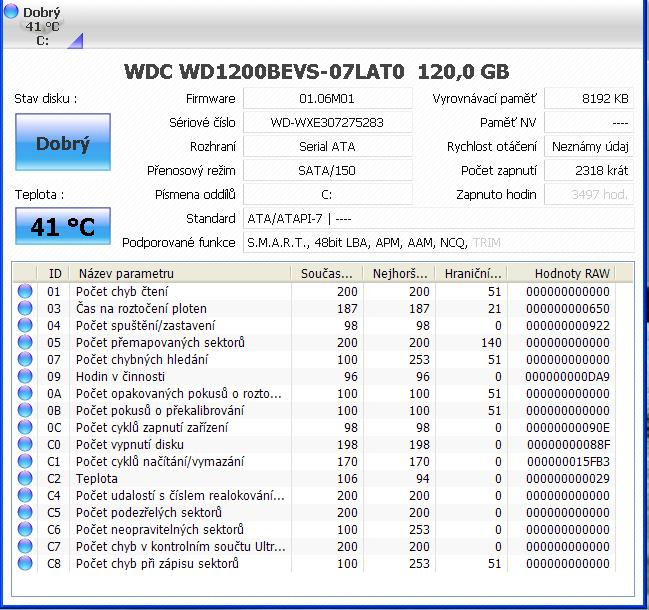Select the C: disk tab at top
The image size is (649, 610).
[x=42, y=26]
